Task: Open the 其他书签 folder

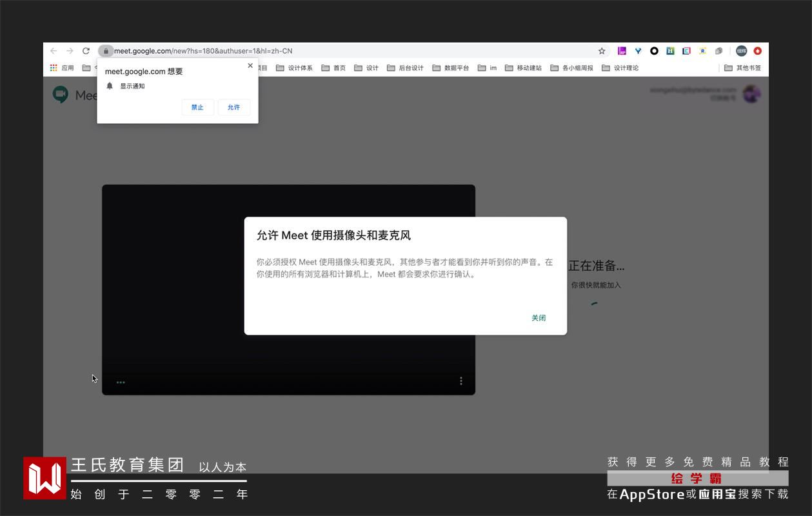Action: [x=742, y=68]
